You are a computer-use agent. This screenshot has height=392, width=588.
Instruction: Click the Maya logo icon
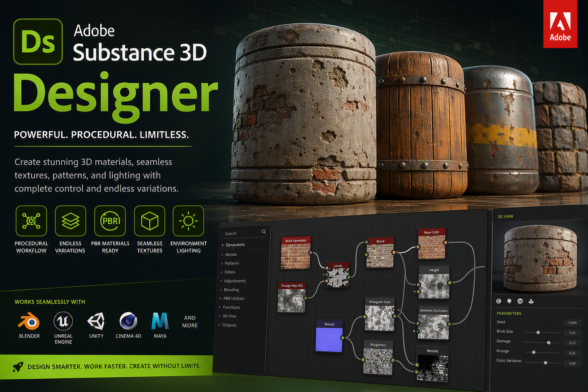pos(160,321)
